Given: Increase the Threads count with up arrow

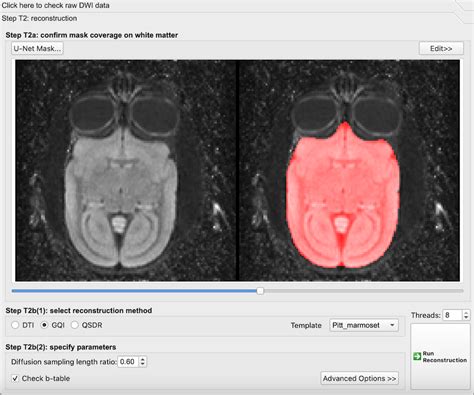Looking at the screenshot, I should [x=466, y=313].
